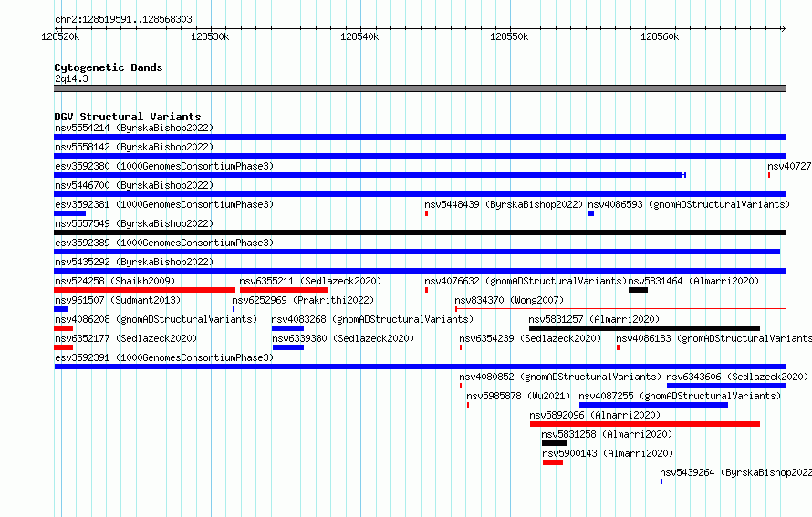This screenshot has width=812, height=517.
Task: Click the nsv6339380 (Sedlazeck2020) label
Action: [343, 338]
